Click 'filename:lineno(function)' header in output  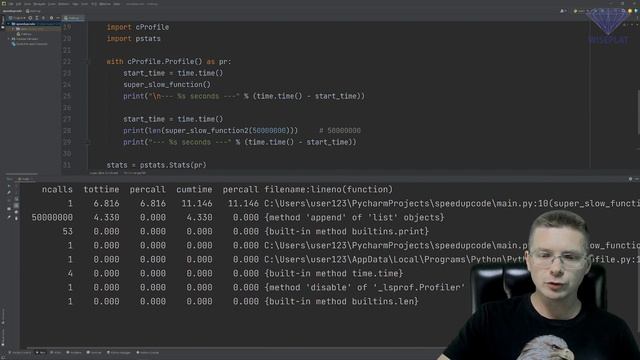[328, 189]
